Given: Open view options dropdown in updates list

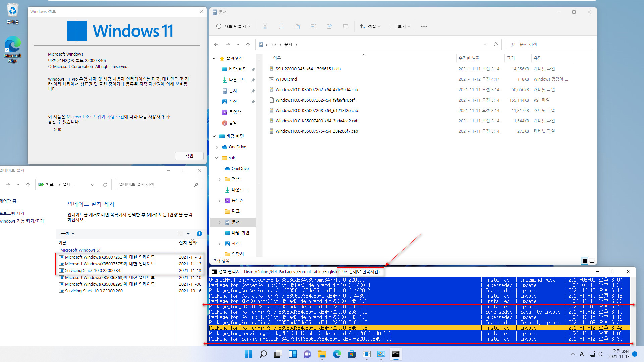Looking at the screenshot, I should (188, 234).
